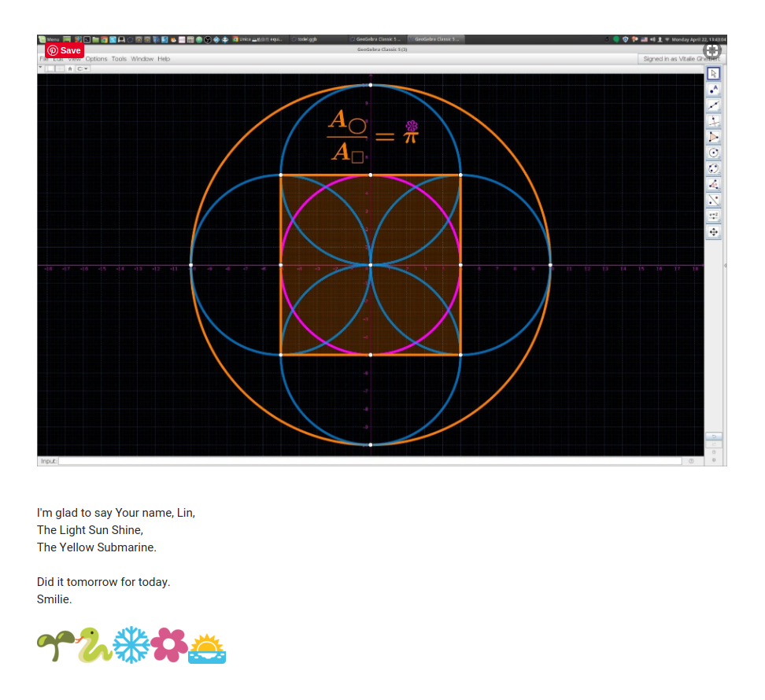Click the expand-image icon at top right
765x700 pixels.
pyautogui.click(x=711, y=50)
